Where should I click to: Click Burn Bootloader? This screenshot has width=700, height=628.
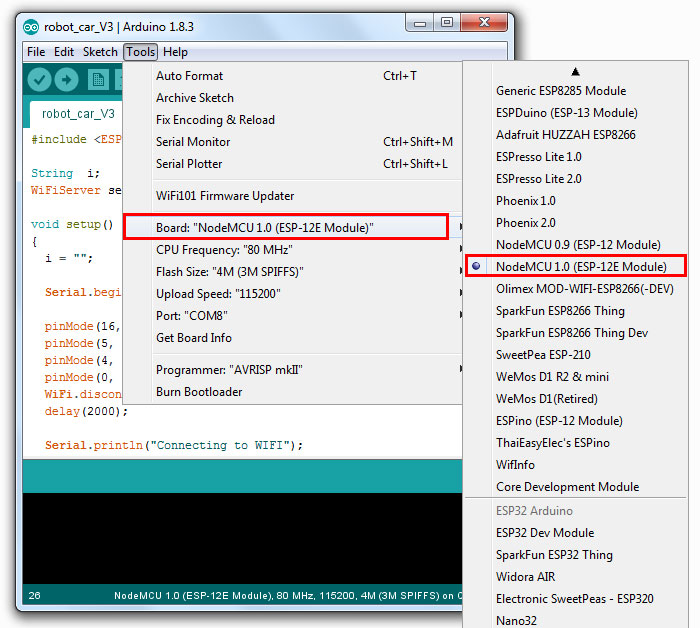pos(292,391)
